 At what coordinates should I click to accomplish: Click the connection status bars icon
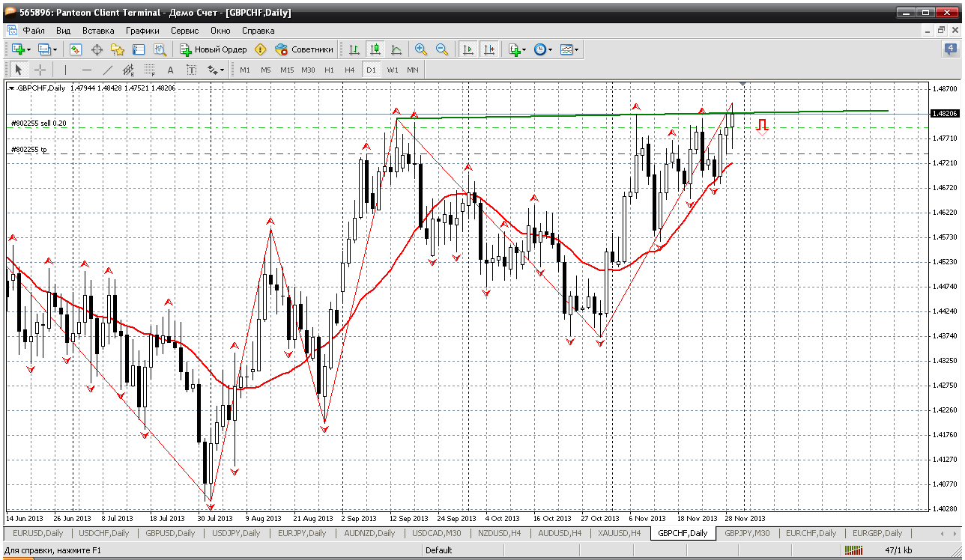[854, 550]
